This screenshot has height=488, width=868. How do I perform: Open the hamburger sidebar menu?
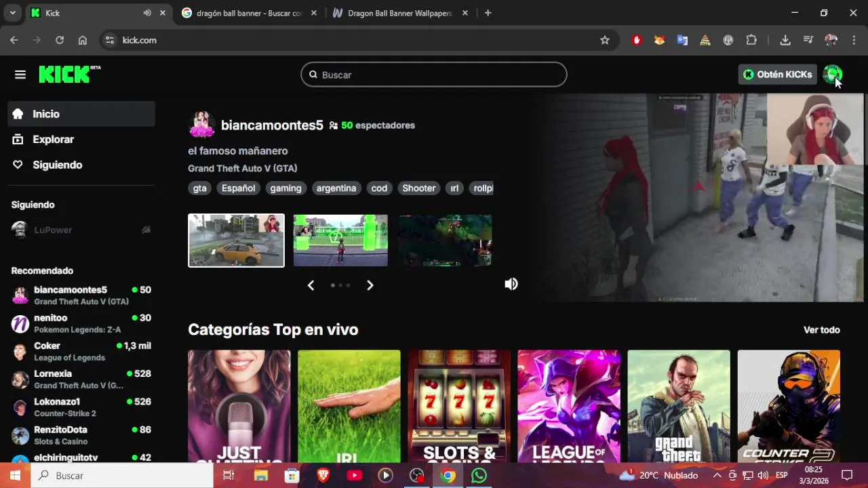pos(20,75)
